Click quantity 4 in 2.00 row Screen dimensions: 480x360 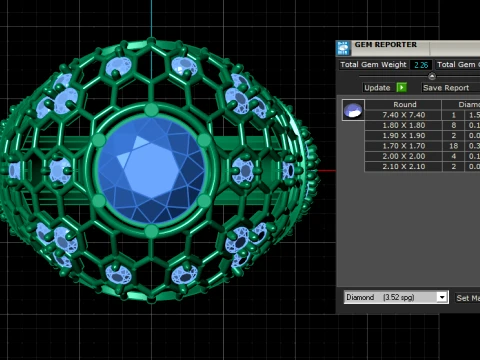click(453, 156)
